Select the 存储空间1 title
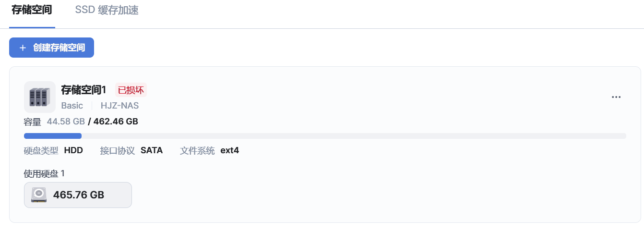This screenshot has height=232, width=644. coord(83,90)
